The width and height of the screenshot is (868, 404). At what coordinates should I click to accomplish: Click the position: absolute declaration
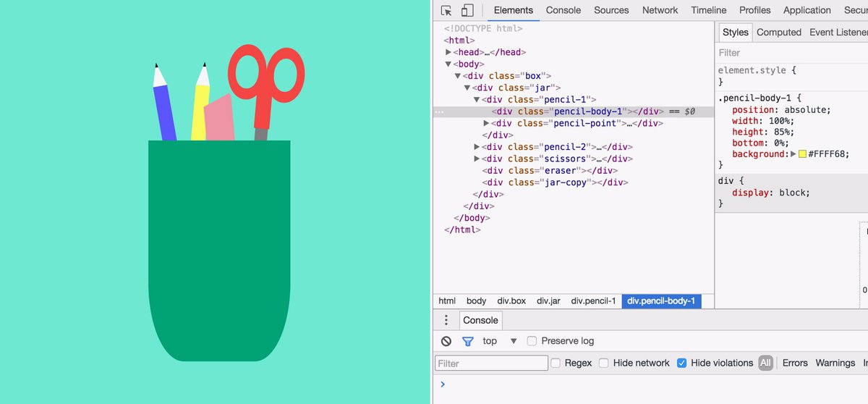(x=781, y=110)
